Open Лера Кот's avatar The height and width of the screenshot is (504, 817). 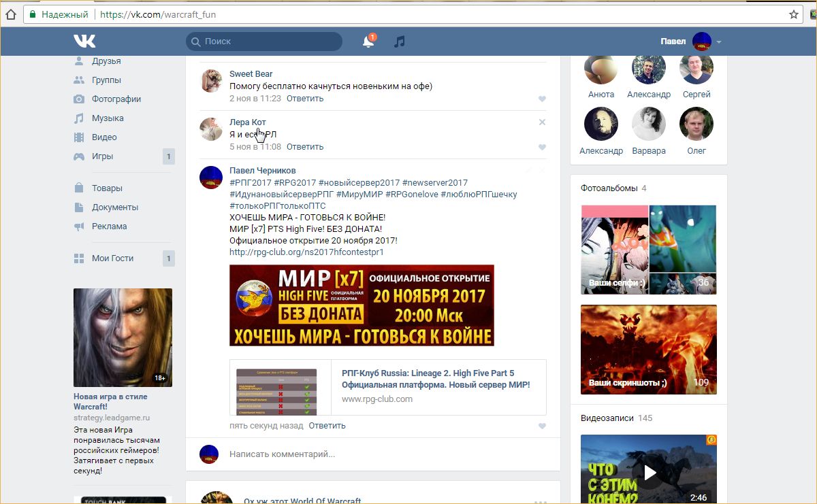click(211, 129)
